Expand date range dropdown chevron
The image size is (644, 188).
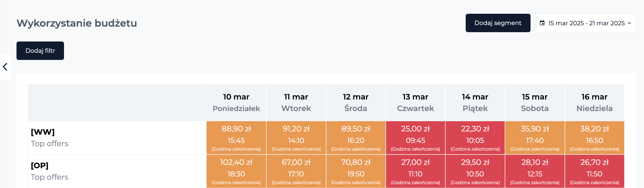(629, 23)
